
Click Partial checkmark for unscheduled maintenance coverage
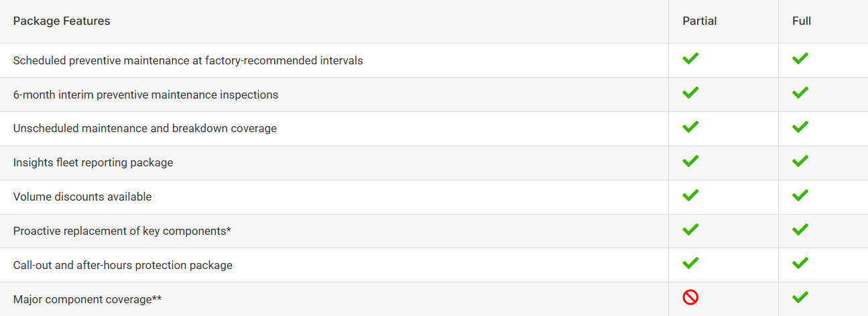690,127
